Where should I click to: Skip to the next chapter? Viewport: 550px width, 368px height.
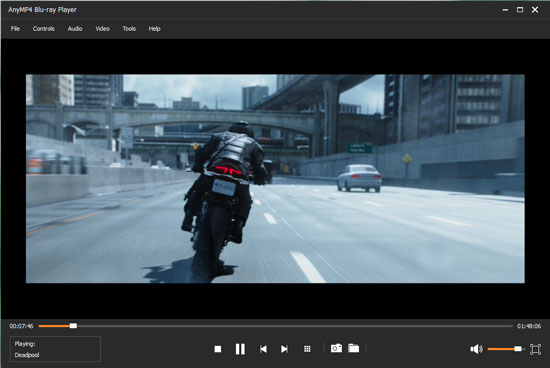point(284,349)
